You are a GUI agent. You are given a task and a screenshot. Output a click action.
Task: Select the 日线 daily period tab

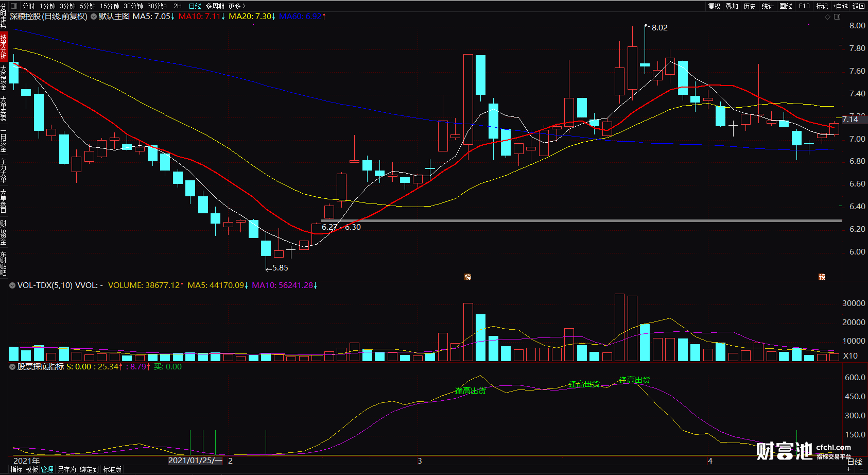pos(195,6)
